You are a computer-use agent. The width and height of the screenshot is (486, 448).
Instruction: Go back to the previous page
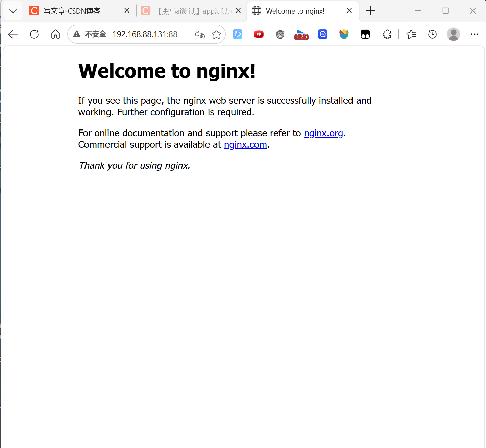[13, 34]
